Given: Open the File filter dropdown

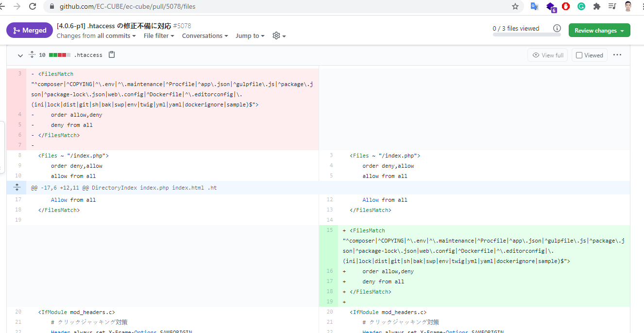Looking at the screenshot, I should coord(159,36).
